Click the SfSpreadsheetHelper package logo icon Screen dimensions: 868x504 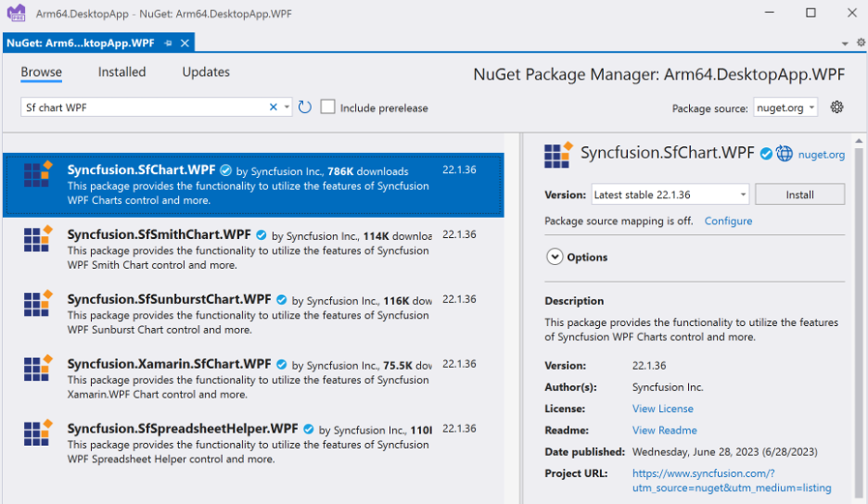(38, 433)
